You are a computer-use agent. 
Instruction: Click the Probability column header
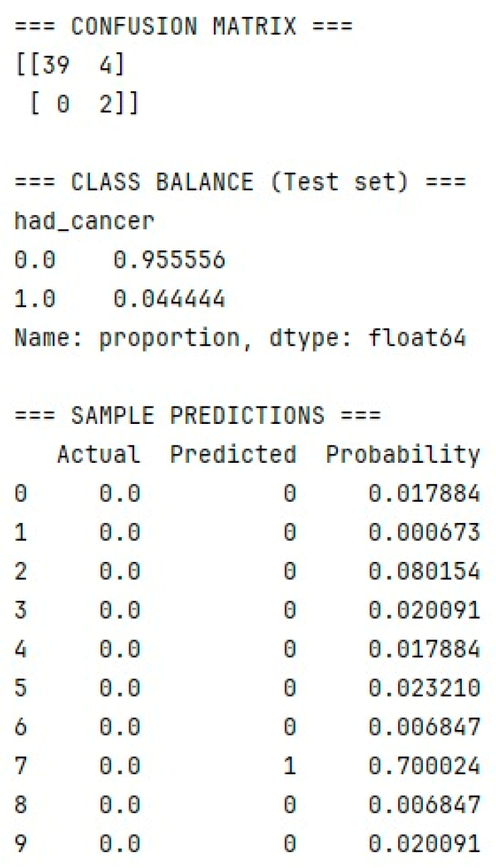coord(403,455)
